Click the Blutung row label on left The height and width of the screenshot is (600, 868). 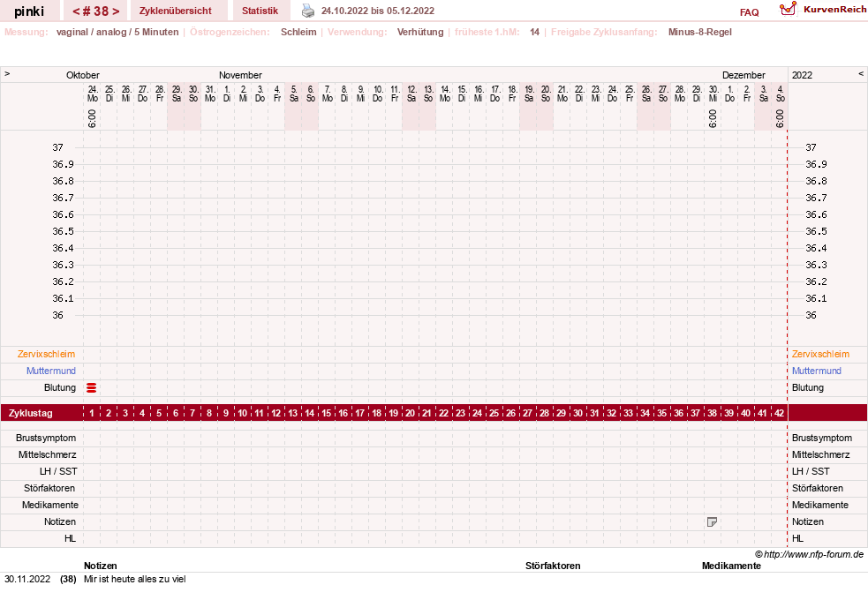tap(60, 387)
